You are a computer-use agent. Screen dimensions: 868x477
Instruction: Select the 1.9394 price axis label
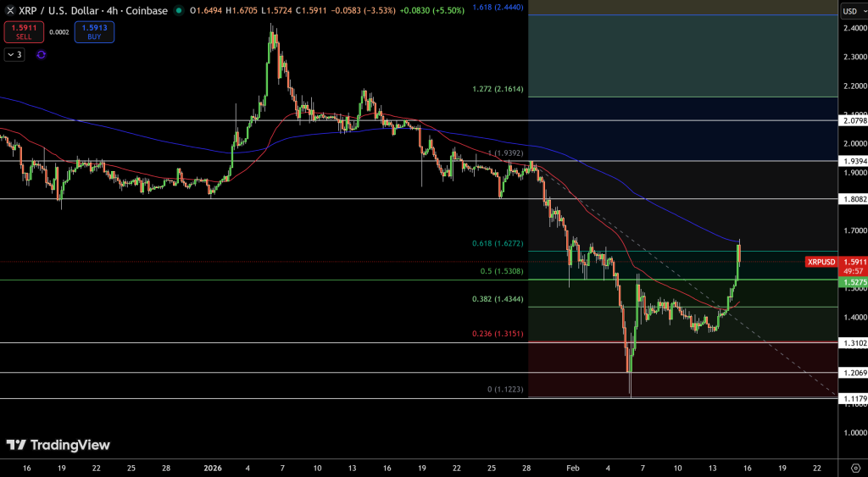(x=854, y=161)
